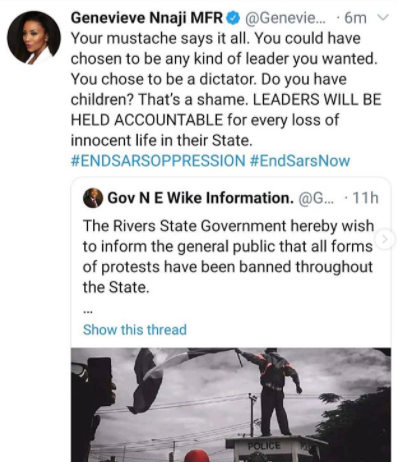Open the #ENDSARSOPPRESSION hashtag
Viewport: 397px width, 462px height.
click(158, 161)
